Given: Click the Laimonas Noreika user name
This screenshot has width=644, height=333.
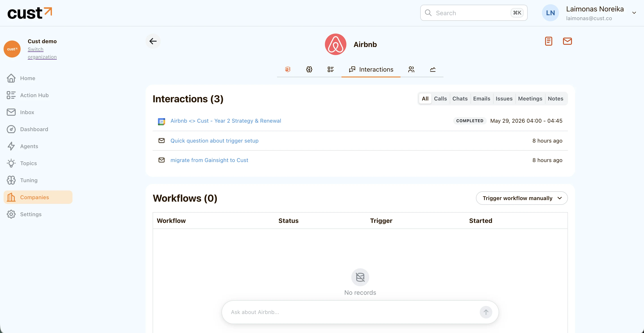Looking at the screenshot, I should (x=595, y=9).
